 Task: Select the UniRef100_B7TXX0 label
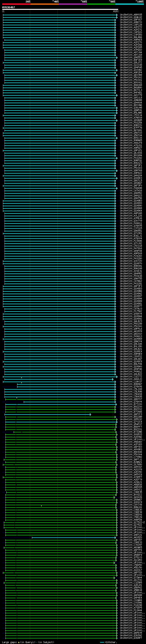(131, 404)
